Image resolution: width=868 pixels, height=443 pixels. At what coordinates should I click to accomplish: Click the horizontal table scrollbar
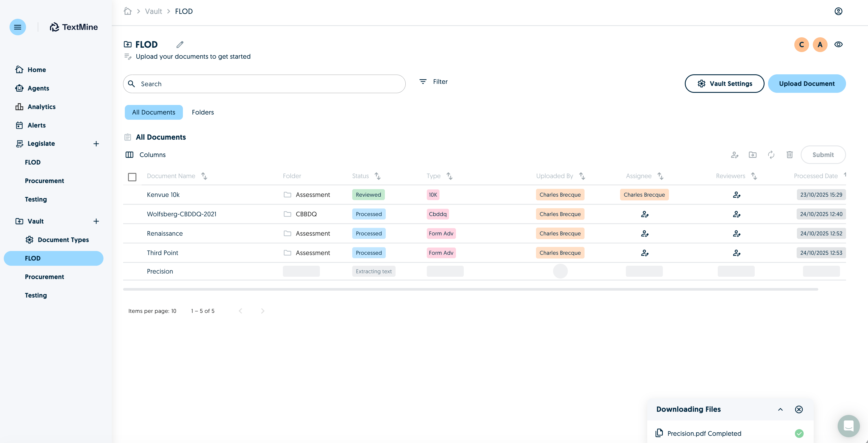coord(470,289)
